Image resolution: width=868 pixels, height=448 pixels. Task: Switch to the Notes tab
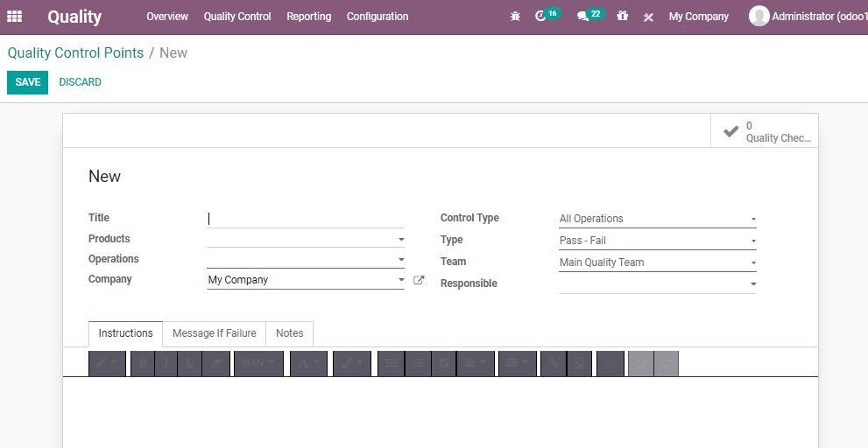coord(290,333)
